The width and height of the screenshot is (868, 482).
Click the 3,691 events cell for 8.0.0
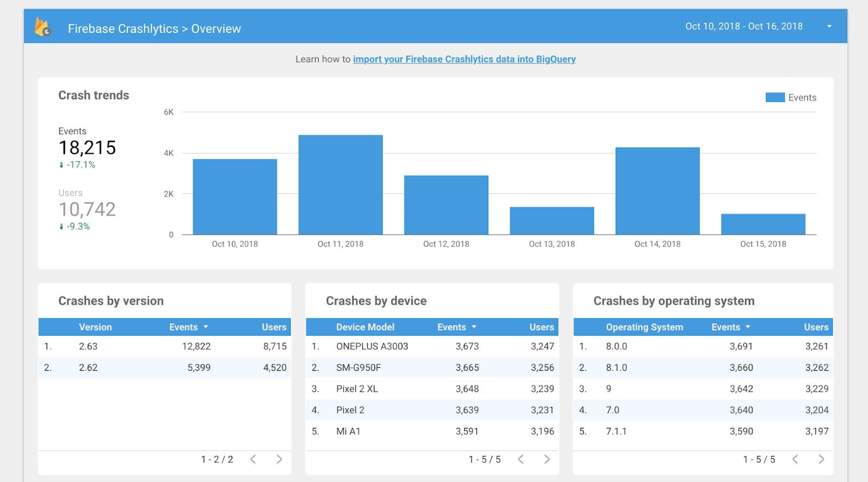(741, 346)
